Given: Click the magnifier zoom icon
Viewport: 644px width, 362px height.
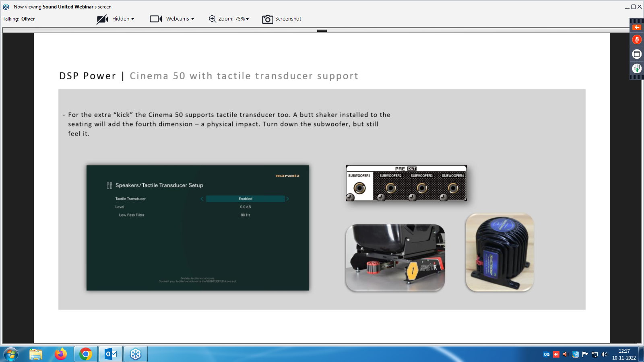Looking at the screenshot, I should 212,19.
